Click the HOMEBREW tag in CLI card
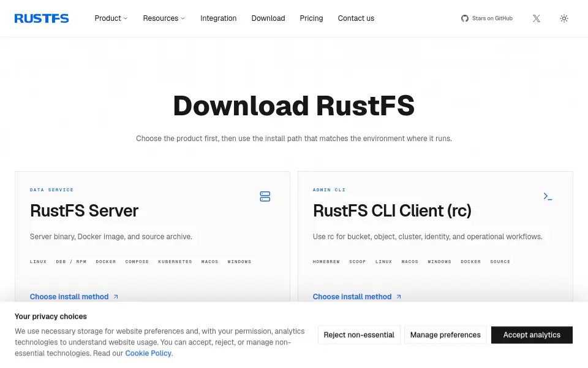 pyautogui.click(x=326, y=262)
